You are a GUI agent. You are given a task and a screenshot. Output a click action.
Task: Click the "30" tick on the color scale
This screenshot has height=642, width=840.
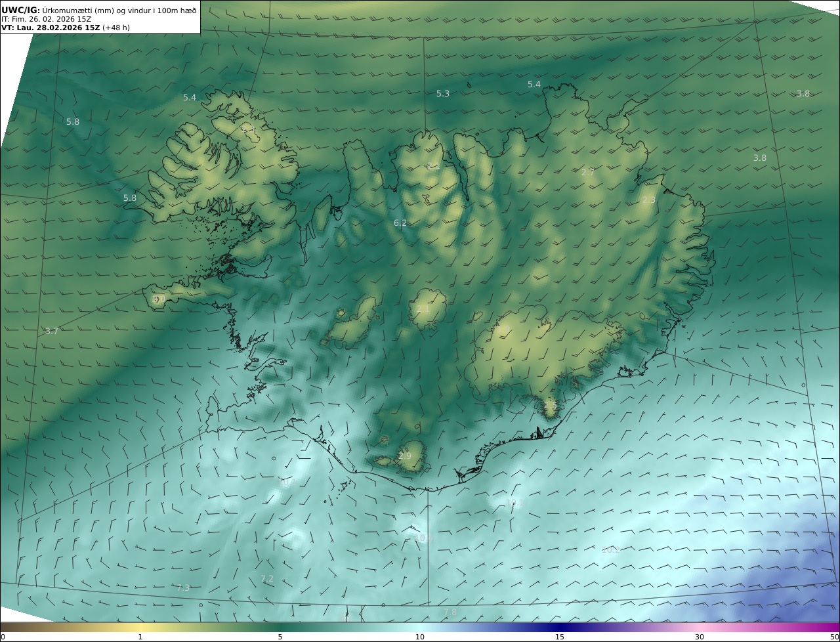[x=700, y=637]
